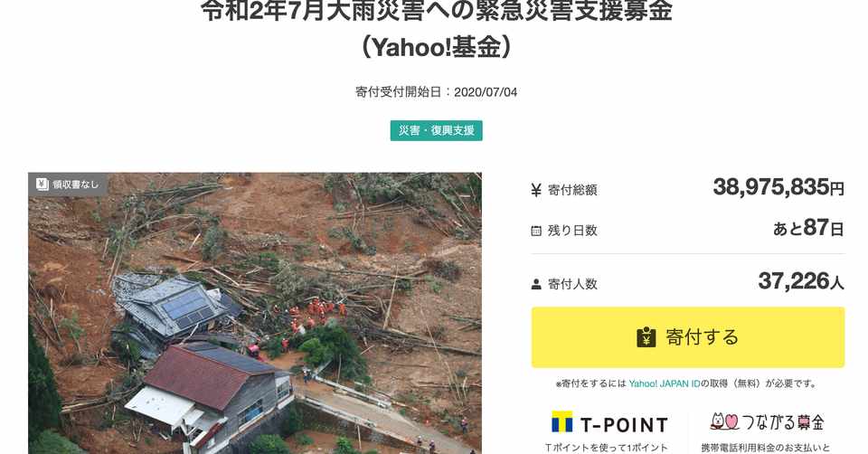Open the Yahoo! JAPAN ID link
868x454 pixels.
click(665, 383)
